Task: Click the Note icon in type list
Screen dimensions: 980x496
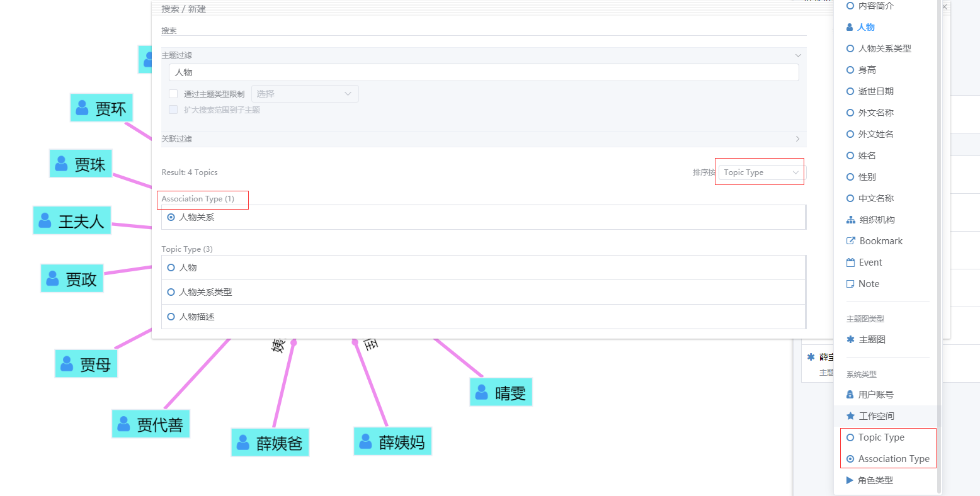Action: 850,284
